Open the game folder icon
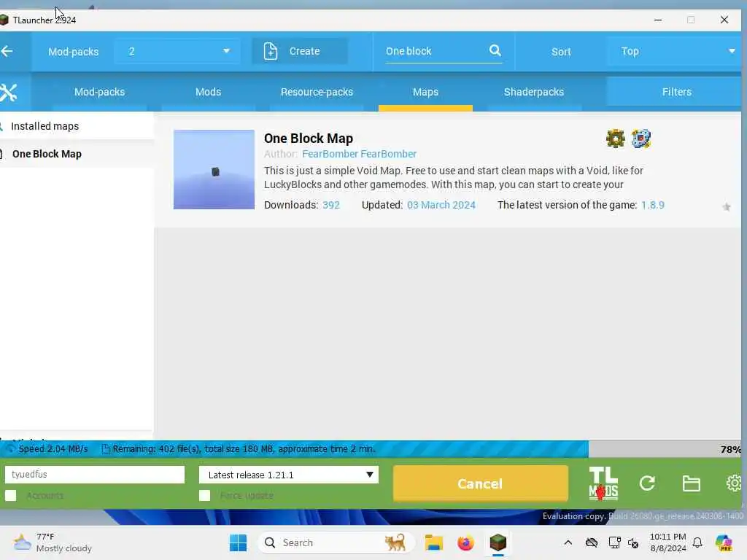 691,483
